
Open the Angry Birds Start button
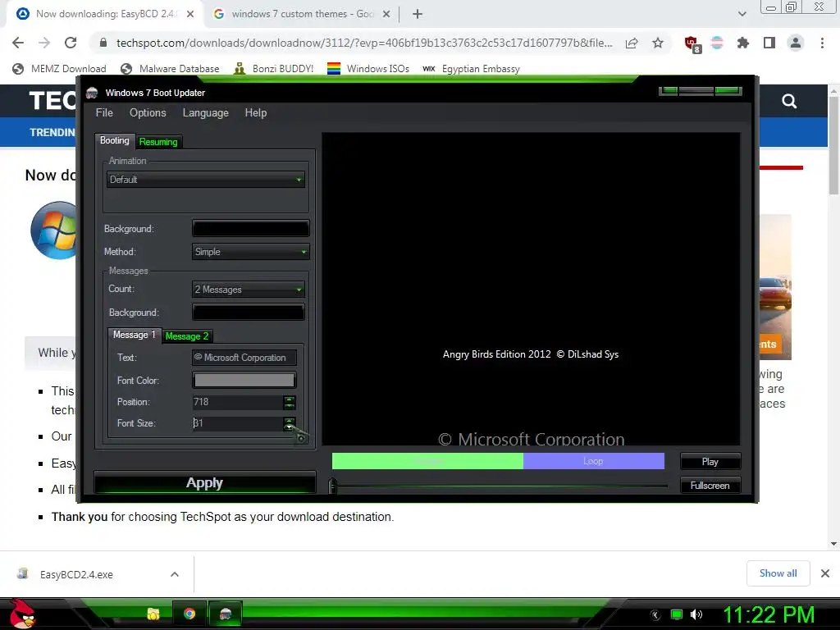pos(22,614)
